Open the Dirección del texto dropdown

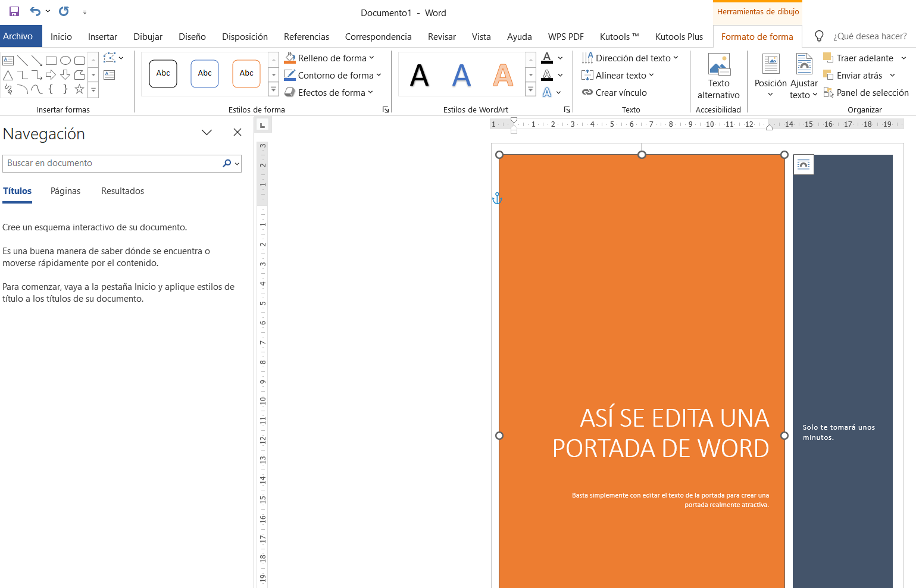pyautogui.click(x=676, y=58)
